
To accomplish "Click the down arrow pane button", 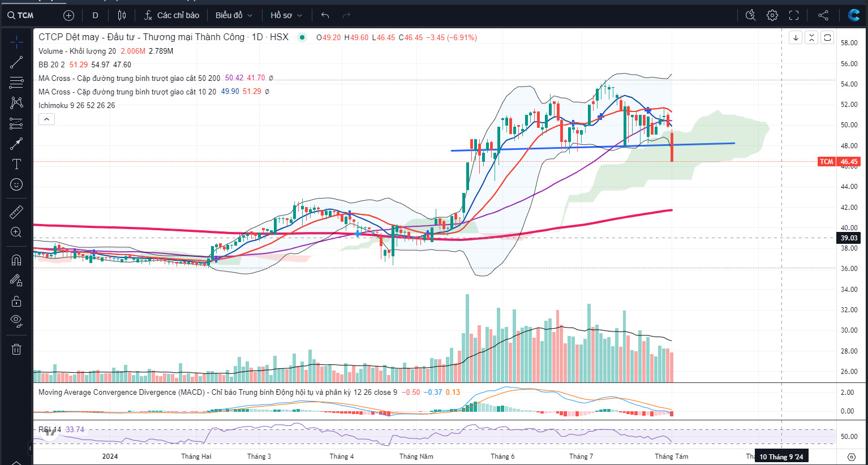I will pos(796,38).
